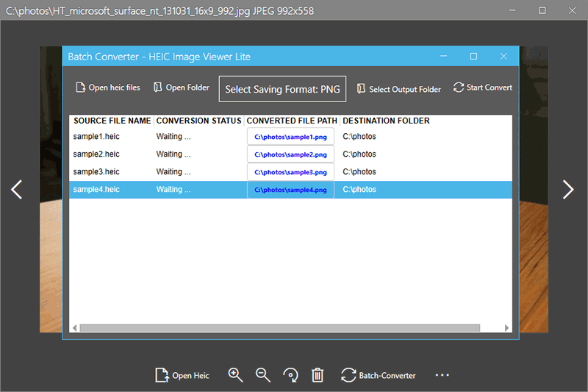Viewport: 588px width, 392px height.
Task: Click Open Heic in bottom toolbar
Action: (182, 375)
